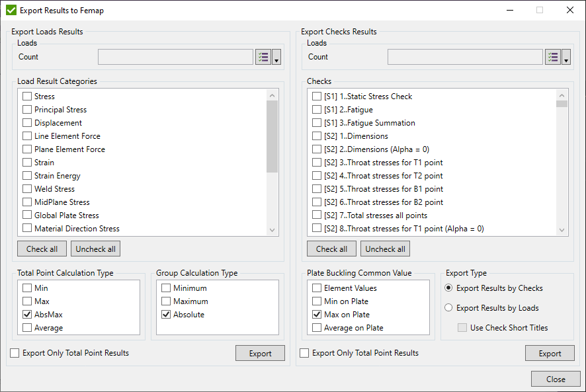Open dropdown arrow beside Export Checks Count field
Screen dimensions: 586x392
566,58
